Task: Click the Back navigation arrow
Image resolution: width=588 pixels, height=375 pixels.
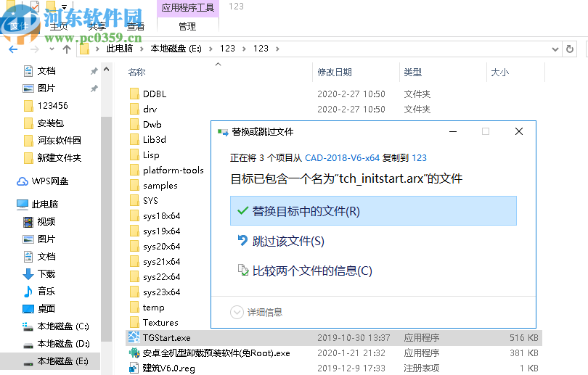Action: tap(13, 49)
